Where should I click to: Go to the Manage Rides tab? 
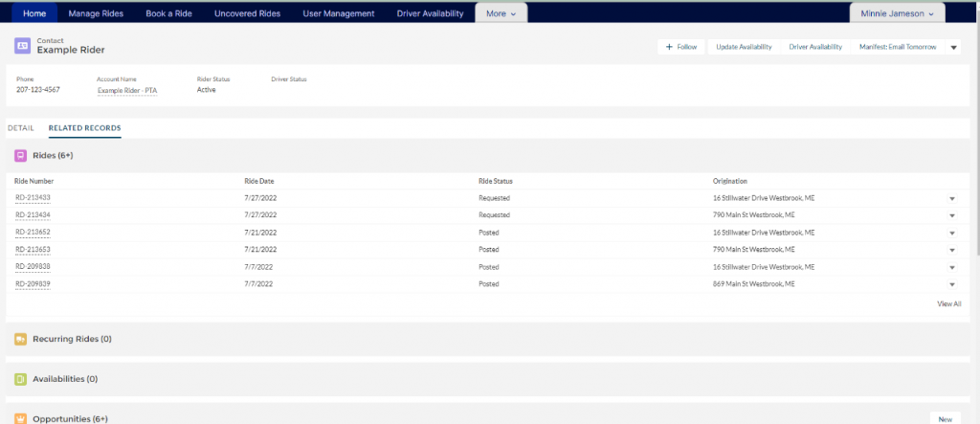[x=97, y=13]
